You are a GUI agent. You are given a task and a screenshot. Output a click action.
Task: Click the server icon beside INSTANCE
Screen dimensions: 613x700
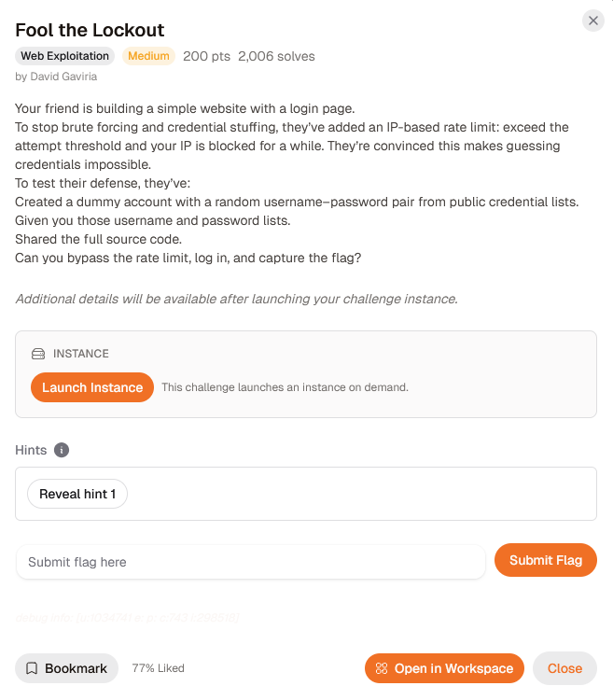point(38,354)
